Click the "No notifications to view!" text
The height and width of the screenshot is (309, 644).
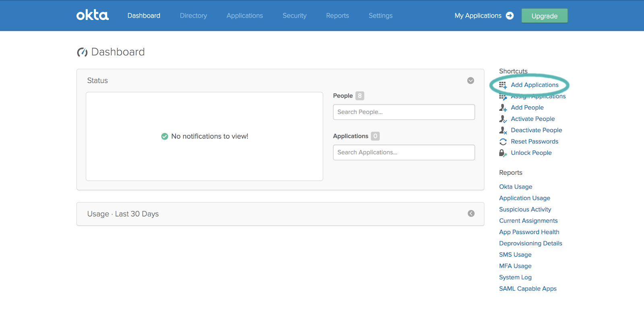point(210,136)
